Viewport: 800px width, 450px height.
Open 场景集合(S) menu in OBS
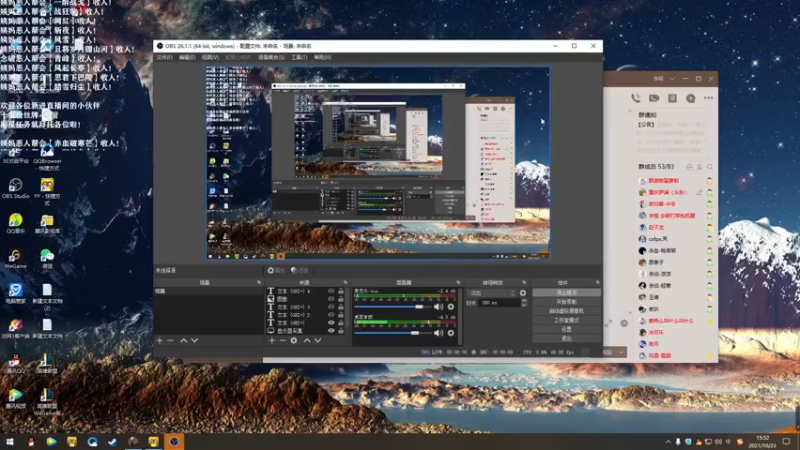tap(271, 58)
